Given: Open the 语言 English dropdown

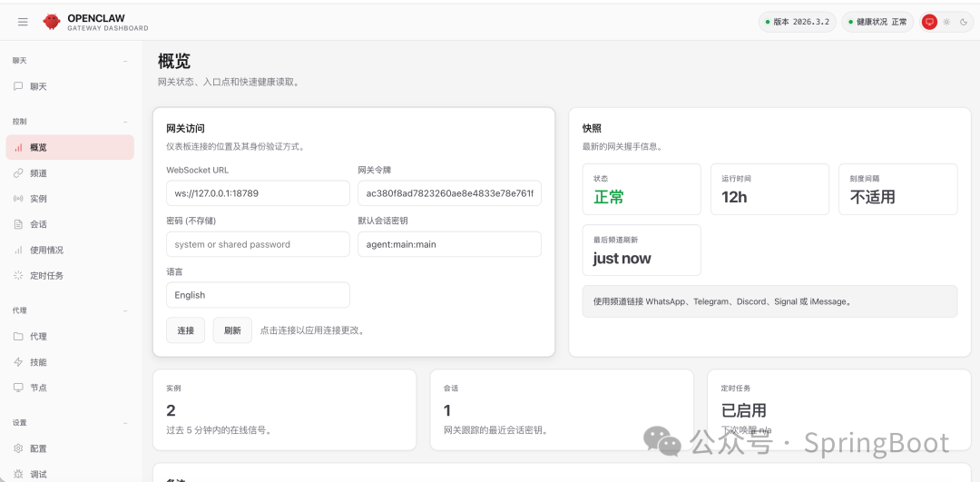Looking at the screenshot, I should 258,295.
